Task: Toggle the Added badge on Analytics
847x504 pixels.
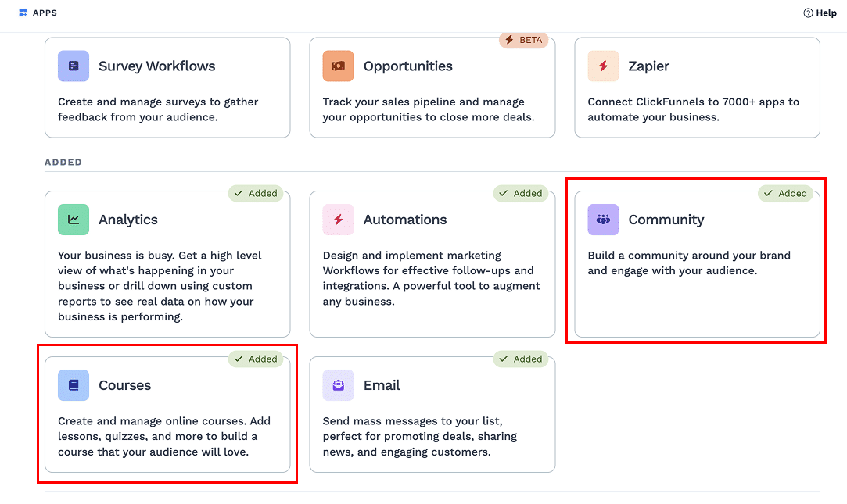Action: click(257, 193)
